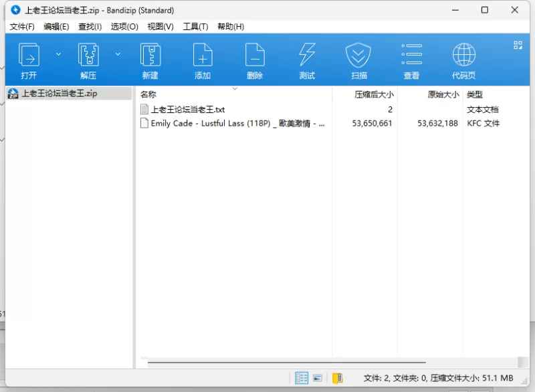This screenshot has height=392, width=535.
Task: Expand the dropdown arrow next to 解压
Action: pos(118,54)
